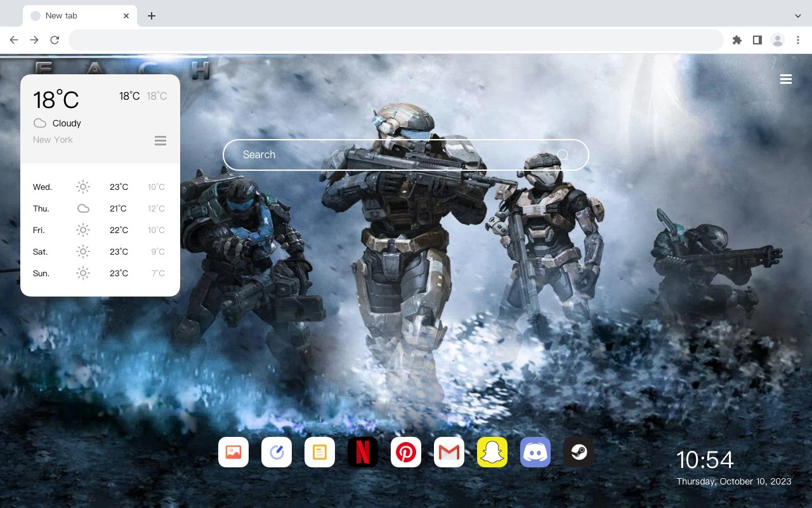This screenshot has width=812, height=508.
Task: Open the Chrome Extensions puzzle icon
Action: (x=737, y=40)
